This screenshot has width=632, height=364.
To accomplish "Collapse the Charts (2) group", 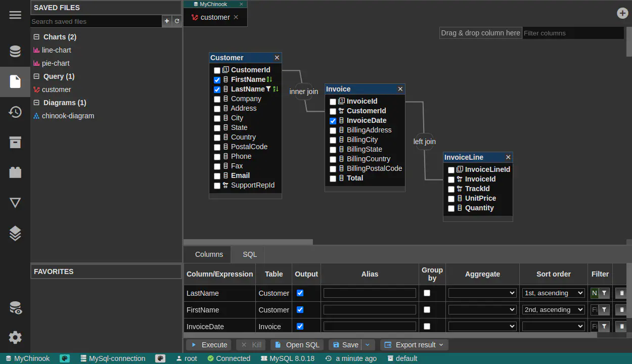I will [x=36, y=37].
